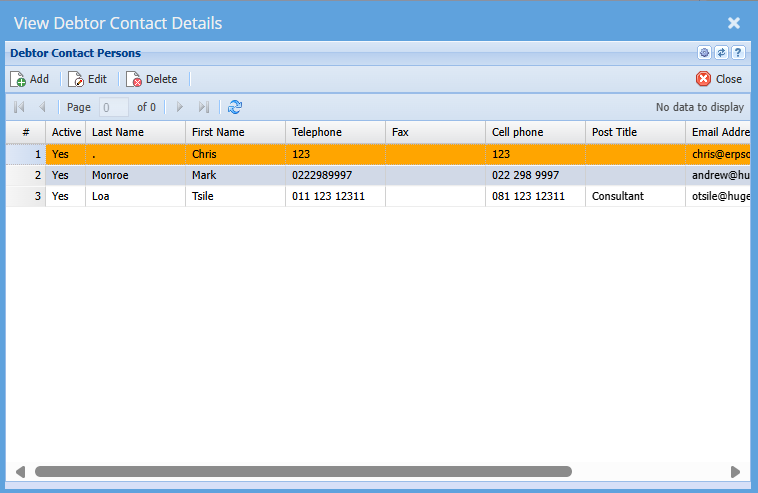
Task: Click cell phone '022 298 9997'
Action: pos(536,175)
